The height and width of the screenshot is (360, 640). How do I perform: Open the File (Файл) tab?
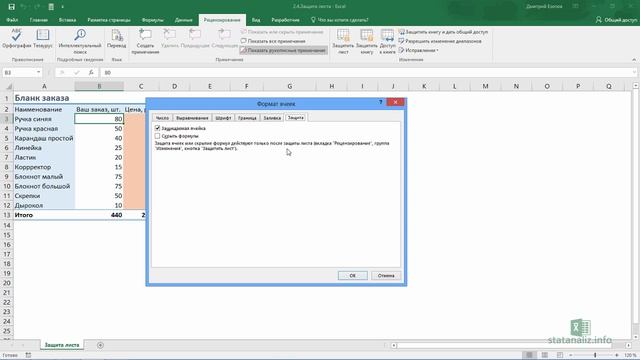tap(12, 20)
